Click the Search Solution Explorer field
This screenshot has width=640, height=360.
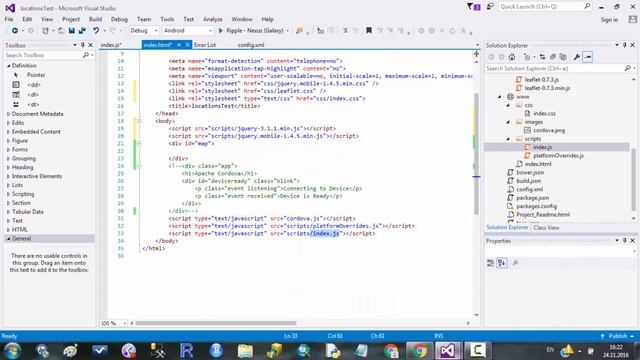click(x=560, y=69)
